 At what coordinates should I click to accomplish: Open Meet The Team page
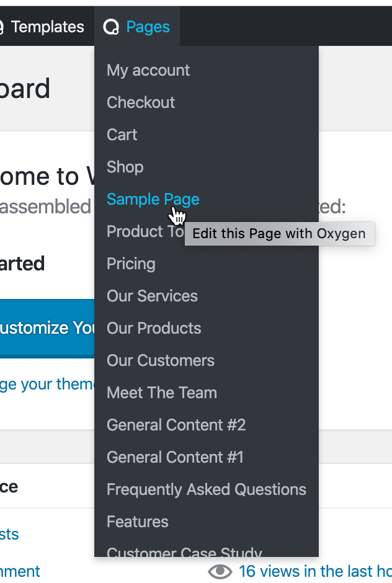162,393
